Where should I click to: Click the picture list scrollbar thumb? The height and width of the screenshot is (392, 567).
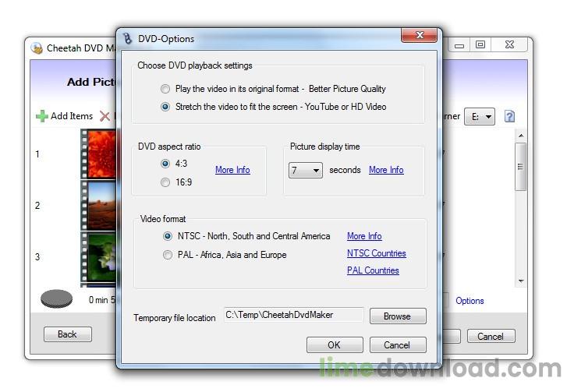[x=521, y=167]
